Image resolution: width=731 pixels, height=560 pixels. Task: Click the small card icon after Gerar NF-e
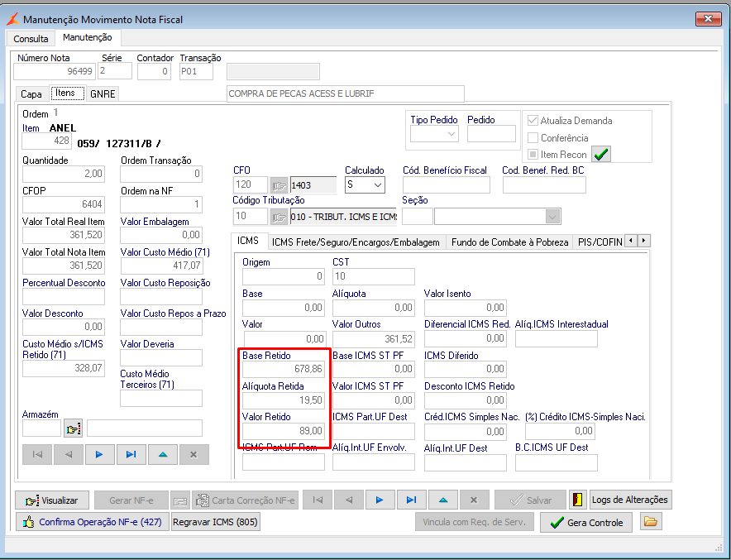pos(180,500)
